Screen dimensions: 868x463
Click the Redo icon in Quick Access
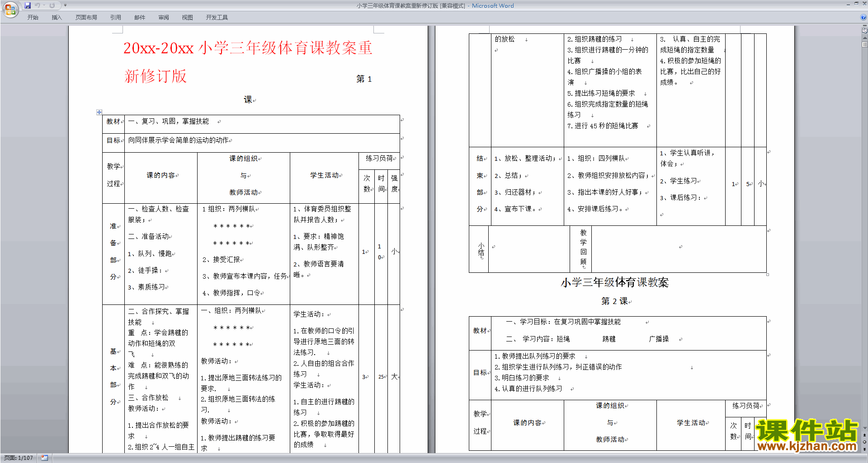(52, 5)
